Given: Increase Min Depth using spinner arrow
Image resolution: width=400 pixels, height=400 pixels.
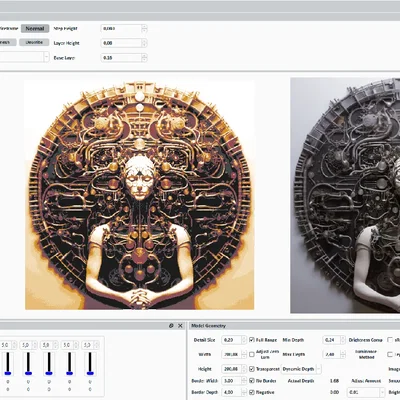Looking at the screenshot, I should 342,338.
